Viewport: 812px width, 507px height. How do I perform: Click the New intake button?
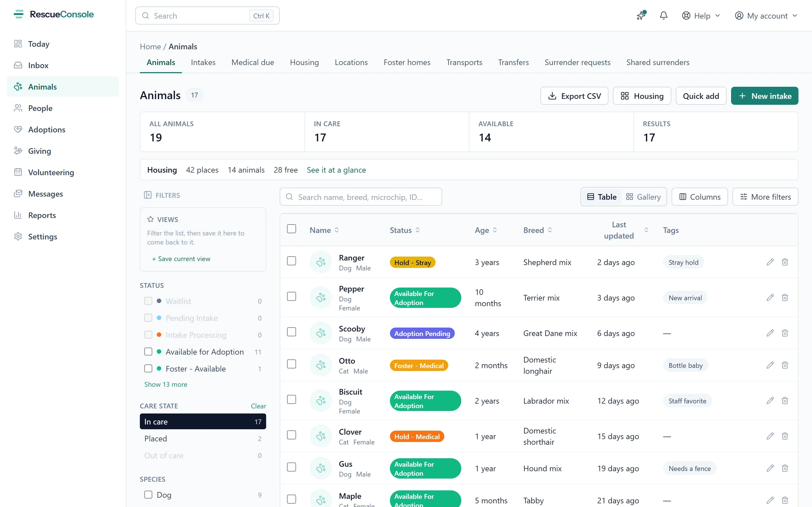coord(764,96)
